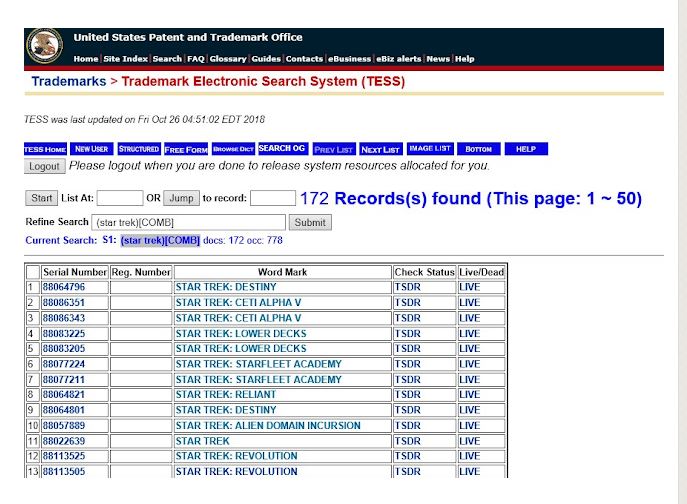Focus the Refine Search text field

pos(188,223)
